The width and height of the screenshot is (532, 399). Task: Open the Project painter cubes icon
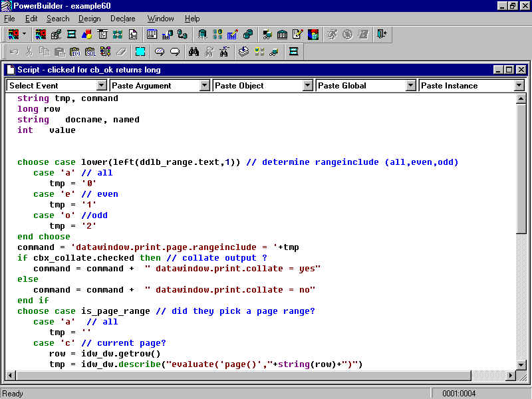(x=56, y=35)
